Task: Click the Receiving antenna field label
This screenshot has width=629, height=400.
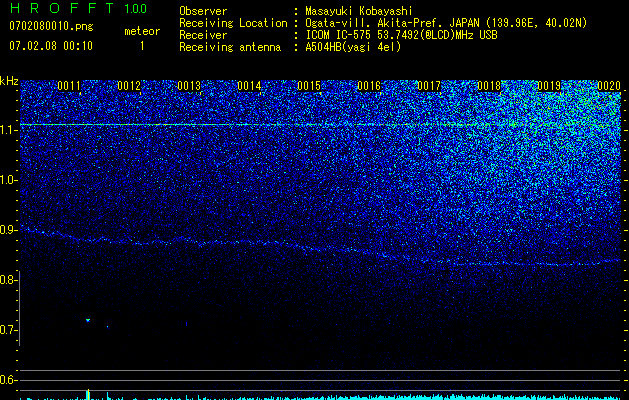Action: [x=230, y=47]
